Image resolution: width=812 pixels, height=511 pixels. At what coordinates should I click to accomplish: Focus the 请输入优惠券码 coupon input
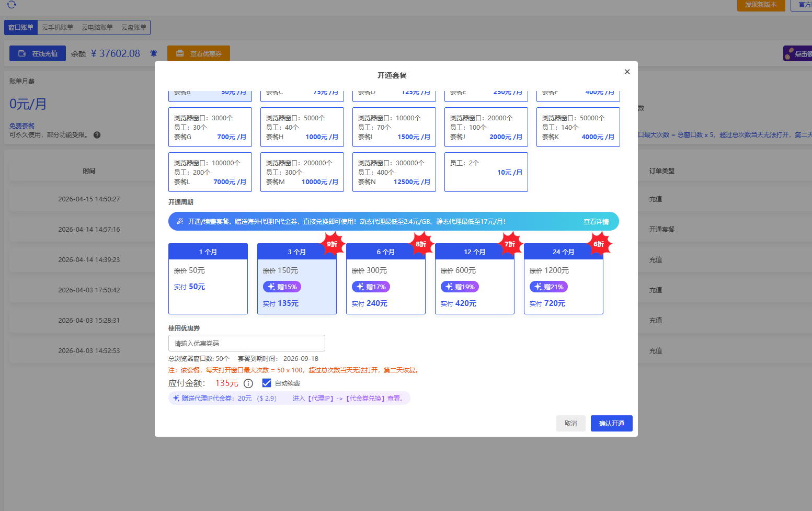pos(247,343)
